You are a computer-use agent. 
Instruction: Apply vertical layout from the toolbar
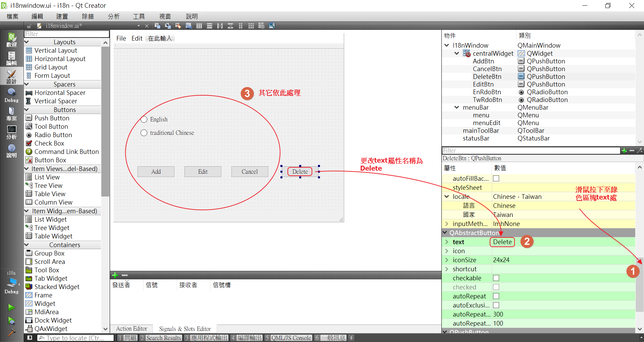point(210,26)
